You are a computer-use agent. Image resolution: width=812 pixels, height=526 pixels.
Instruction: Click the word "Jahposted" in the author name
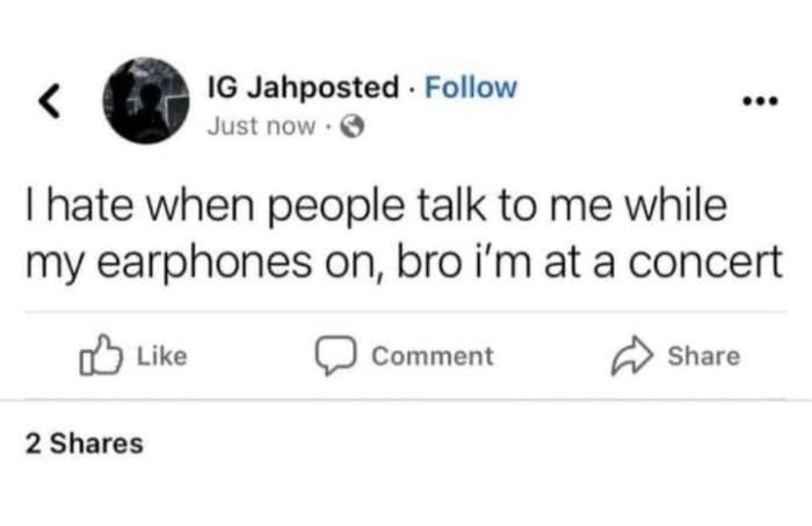pos(323,88)
